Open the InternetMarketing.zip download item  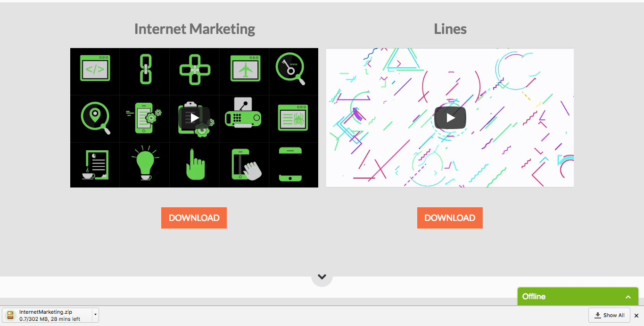click(48, 315)
